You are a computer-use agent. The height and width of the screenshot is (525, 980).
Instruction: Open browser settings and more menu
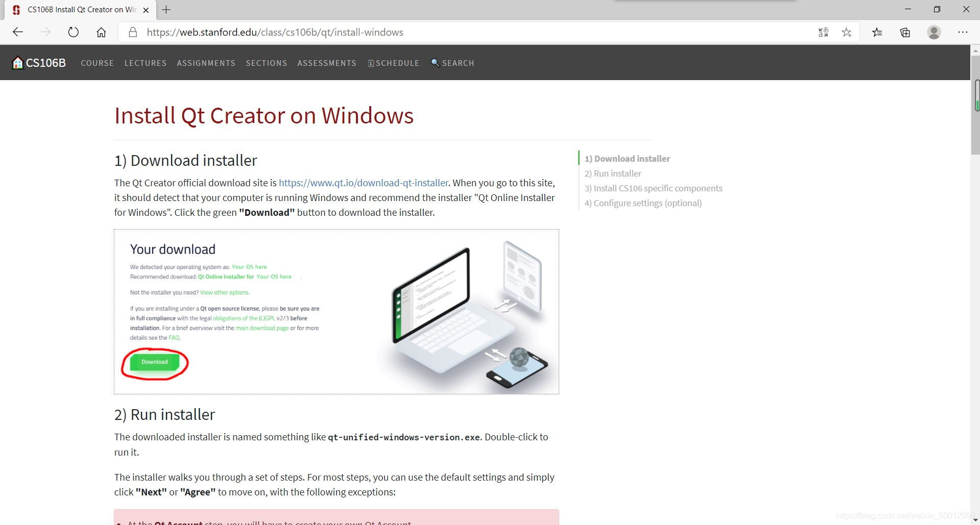tap(963, 32)
